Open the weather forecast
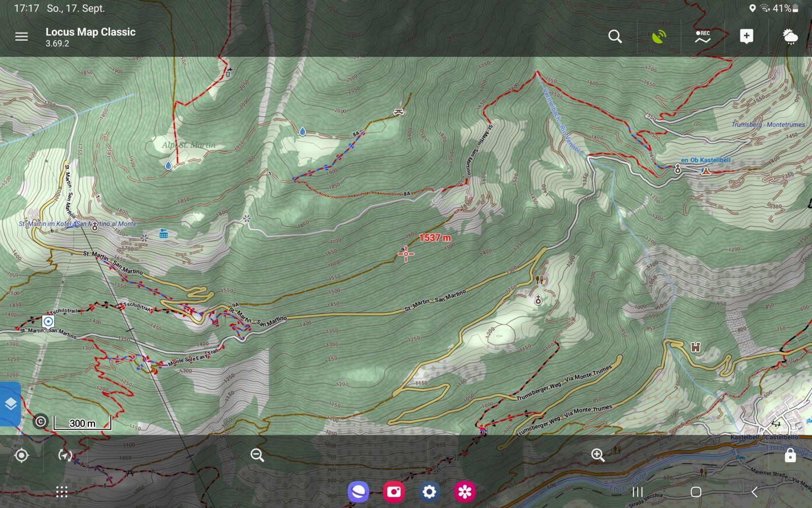The width and height of the screenshot is (812, 508). [790, 37]
